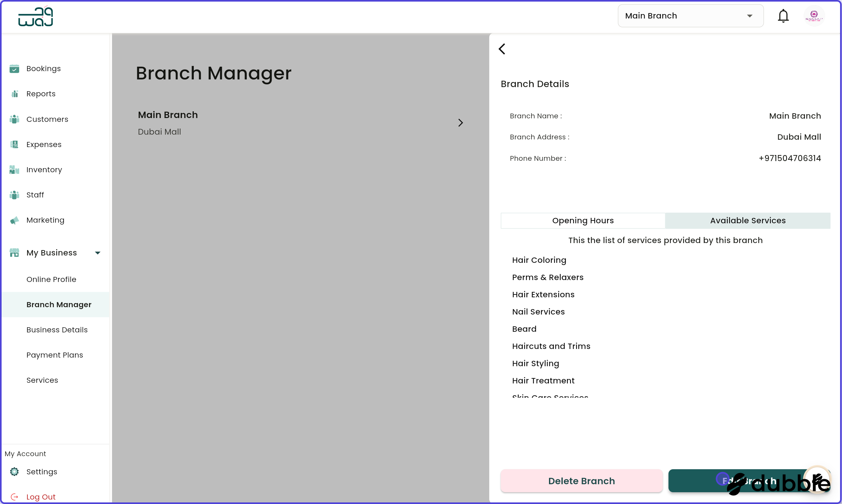Image resolution: width=842 pixels, height=504 pixels.
Task: Collapse the My Business menu
Action: pyautogui.click(x=98, y=252)
